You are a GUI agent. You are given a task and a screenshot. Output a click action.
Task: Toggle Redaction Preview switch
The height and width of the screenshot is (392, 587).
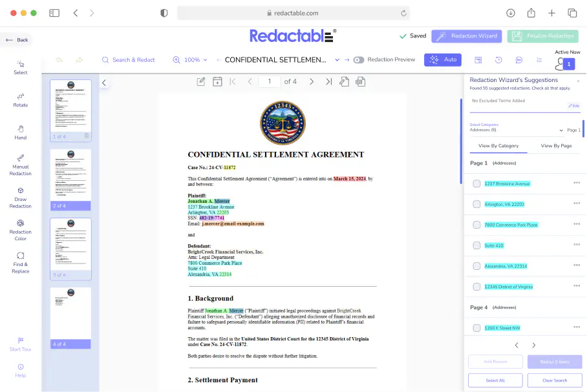pos(359,60)
